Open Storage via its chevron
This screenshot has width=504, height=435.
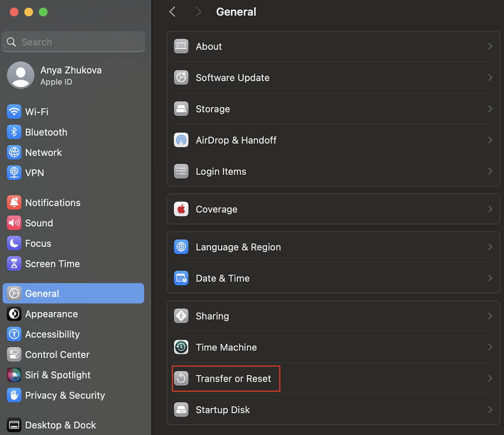(490, 109)
